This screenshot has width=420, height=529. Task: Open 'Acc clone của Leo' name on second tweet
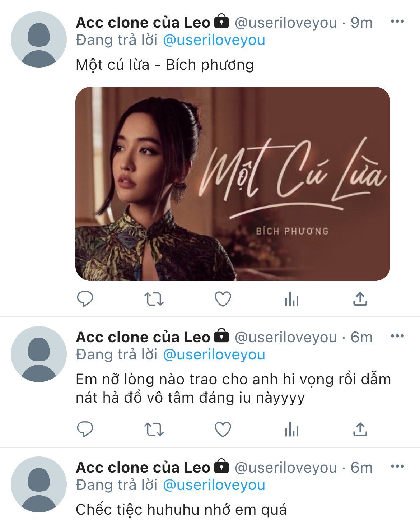point(143,337)
